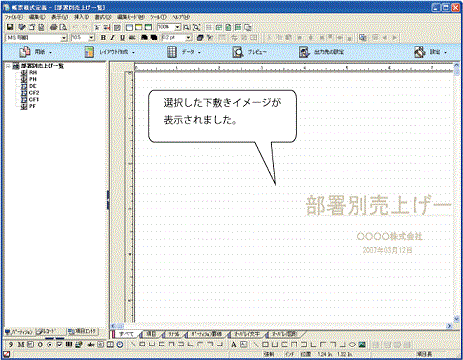Select the radio button field tool
Screen dimensions: 463x360
pos(50,345)
